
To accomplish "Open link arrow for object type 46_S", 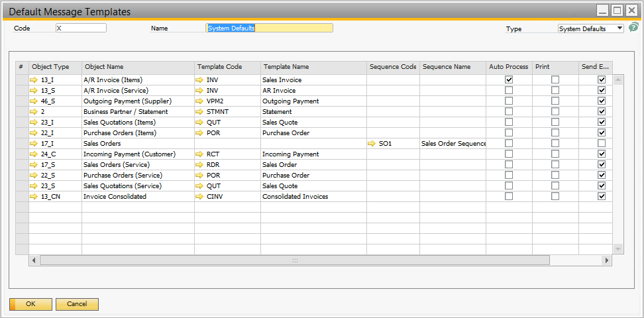I will click(x=34, y=101).
